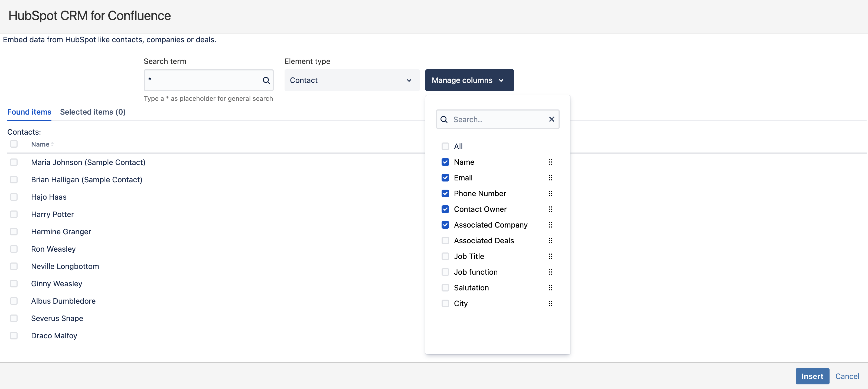Click the Cancel link
Image resolution: width=868 pixels, height=389 pixels.
pos(847,376)
